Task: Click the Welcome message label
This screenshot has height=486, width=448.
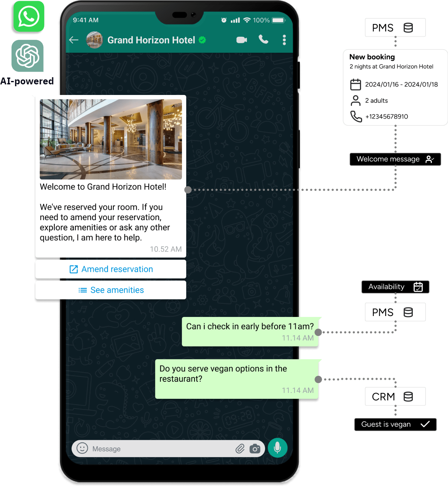Action: (x=395, y=159)
